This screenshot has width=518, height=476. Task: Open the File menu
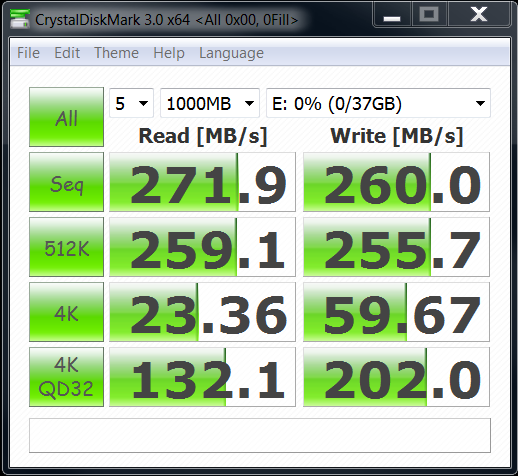pos(28,53)
